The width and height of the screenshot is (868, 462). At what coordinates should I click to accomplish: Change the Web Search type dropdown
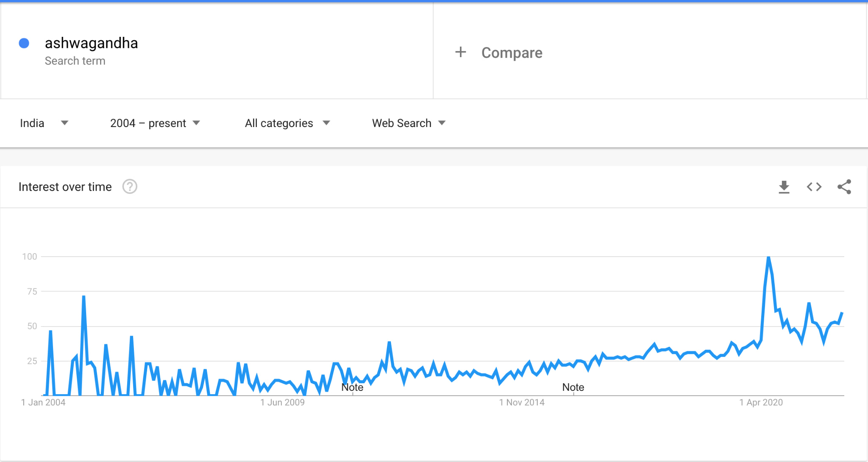click(x=409, y=123)
